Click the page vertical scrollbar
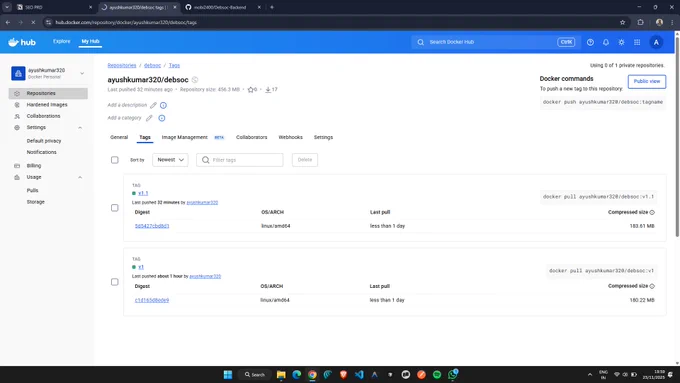Image resolution: width=680 pixels, height=383 pixels. tap(677, 137)
